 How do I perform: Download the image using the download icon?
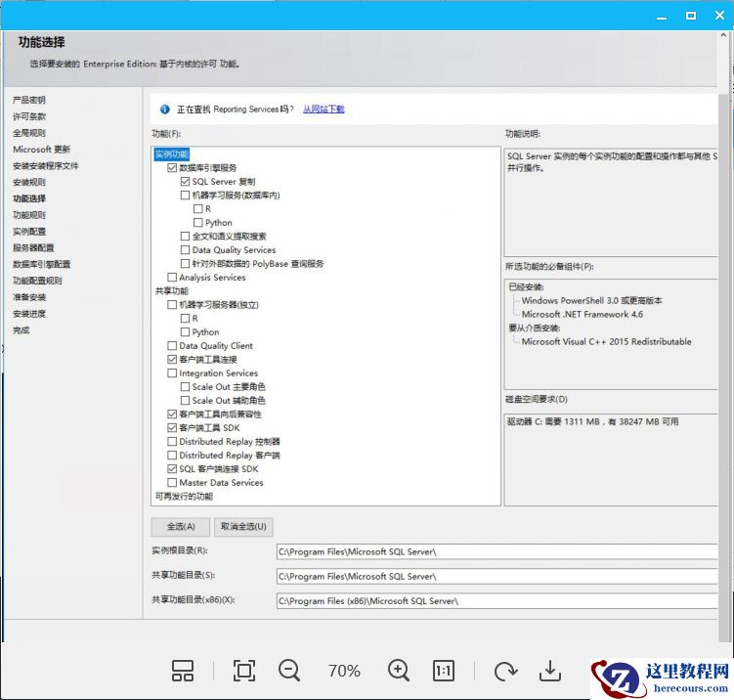point(550,671)
